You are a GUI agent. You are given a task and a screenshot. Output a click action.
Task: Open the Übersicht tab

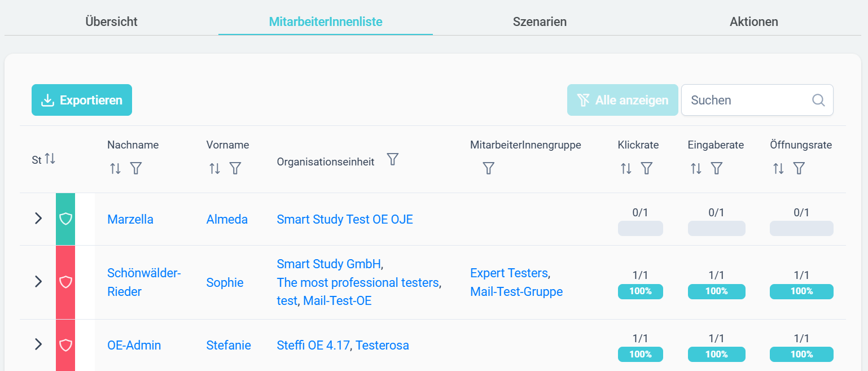111,22
